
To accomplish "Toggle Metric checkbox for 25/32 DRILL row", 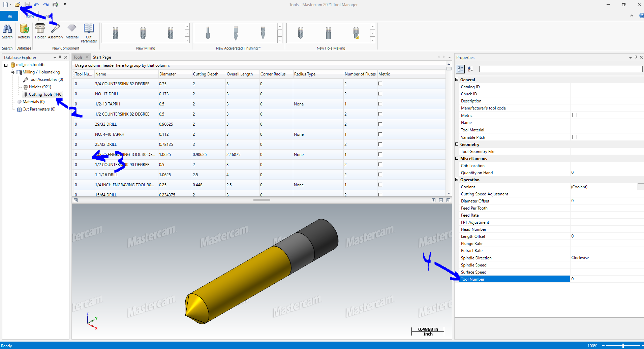I will 380,144.
